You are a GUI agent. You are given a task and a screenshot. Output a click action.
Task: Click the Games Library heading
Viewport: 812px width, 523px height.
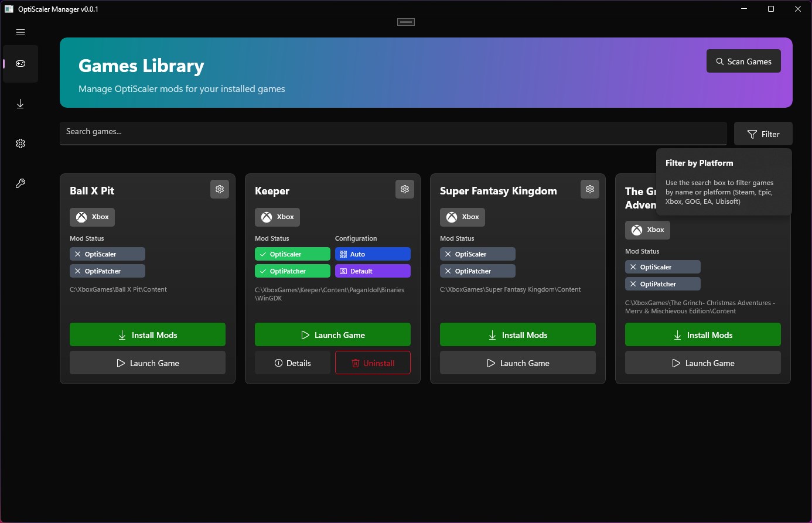141,66
